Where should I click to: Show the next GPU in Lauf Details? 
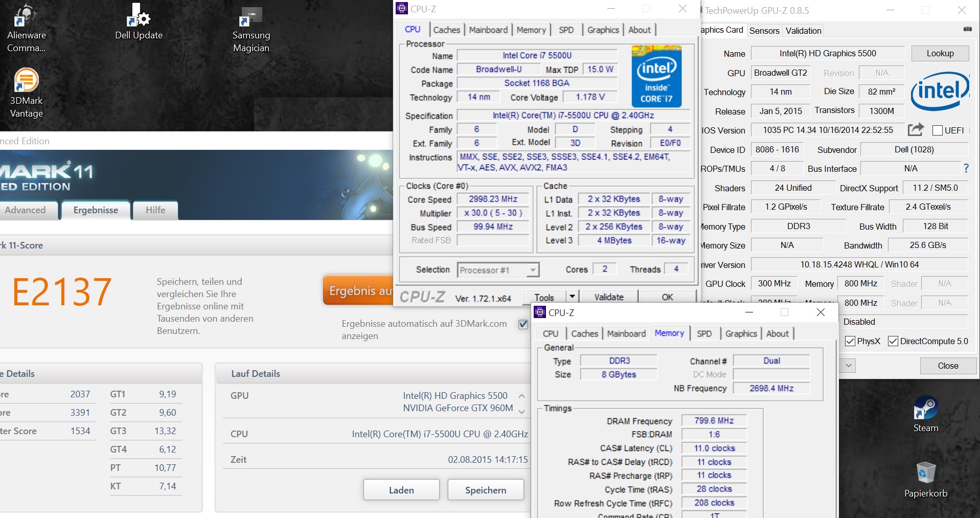(521, 411)
